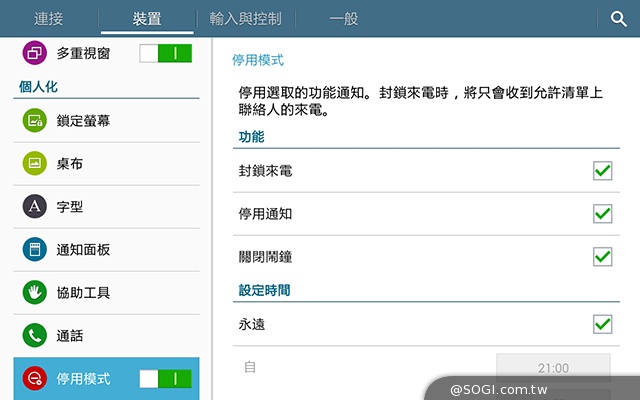Click the 封鎖來電 row label
Screen dimensions: 640x400
[x=265, y=171]
